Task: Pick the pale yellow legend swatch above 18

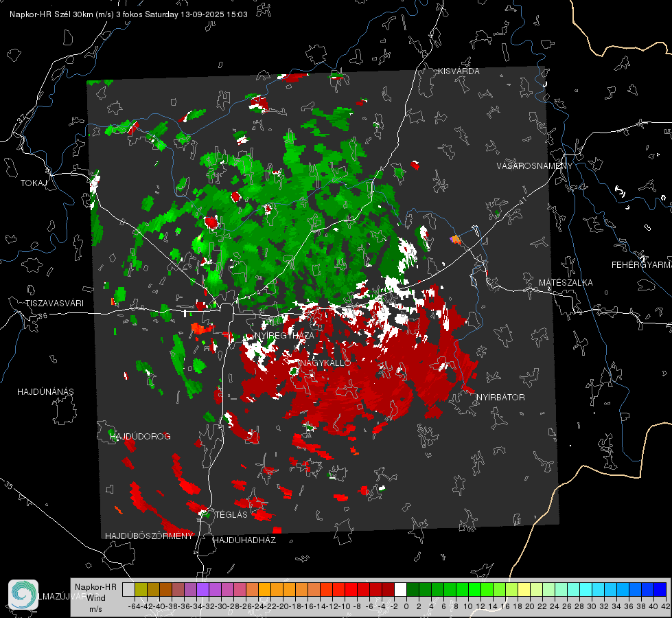Action: 524,590
